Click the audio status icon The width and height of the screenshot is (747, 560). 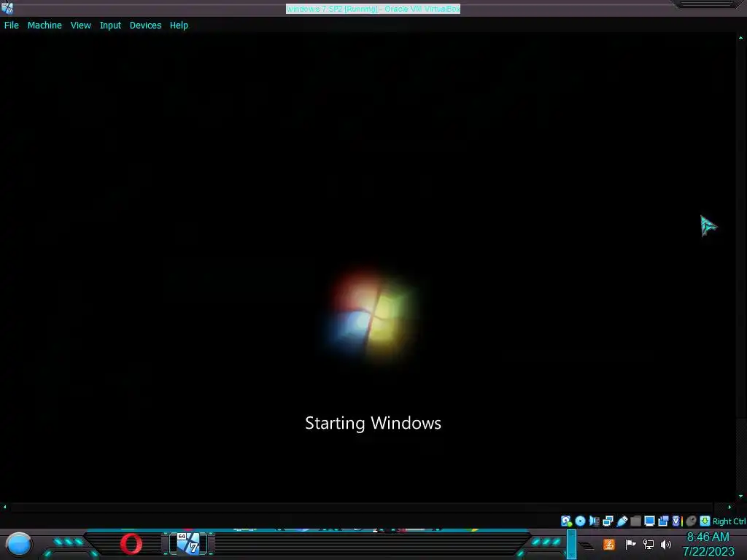[x=594, y=521]
